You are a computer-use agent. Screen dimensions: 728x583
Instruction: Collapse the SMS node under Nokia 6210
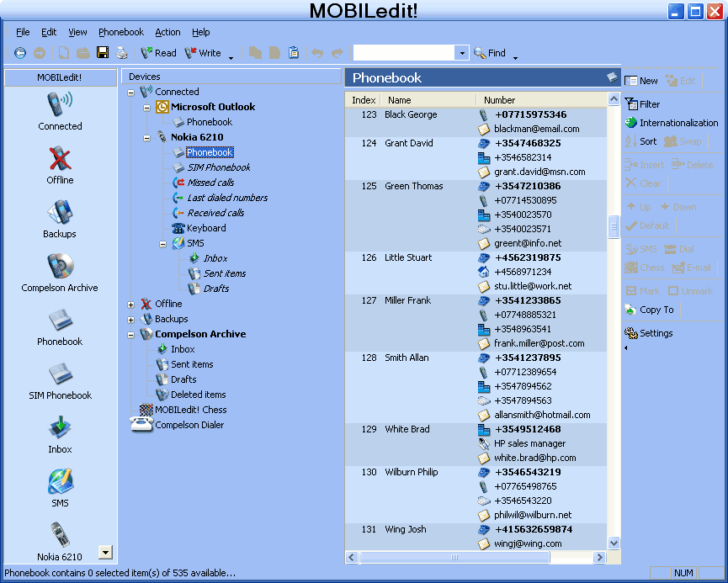pos(163,244)
